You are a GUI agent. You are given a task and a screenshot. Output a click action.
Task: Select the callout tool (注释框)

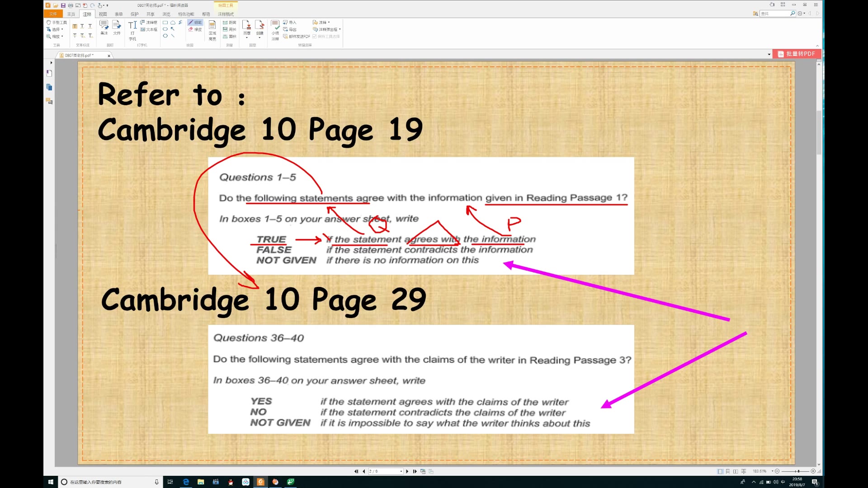pos(149,22)
